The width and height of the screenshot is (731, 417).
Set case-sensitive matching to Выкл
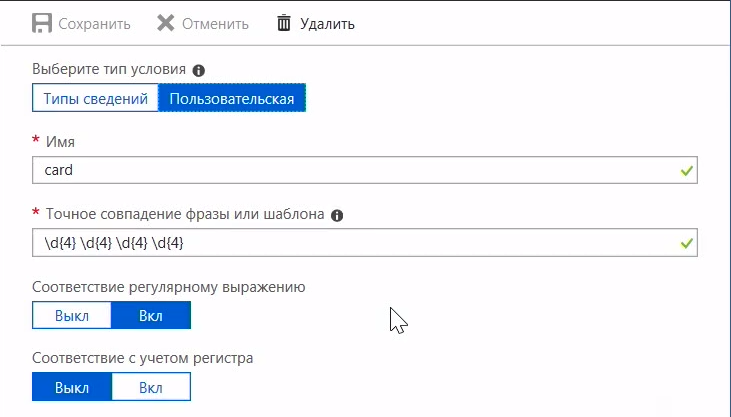[x=71, y=387]
